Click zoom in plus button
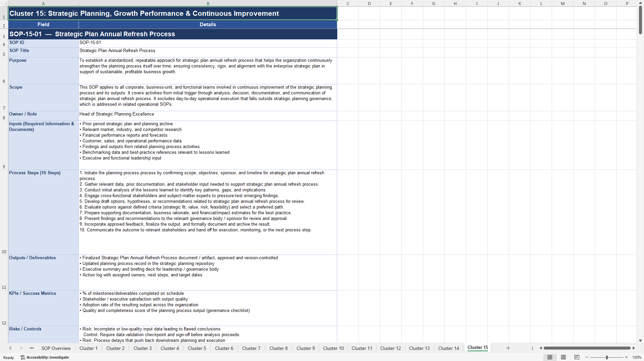The height and width of the screenshot is (361, 644). pyautogui.click(x=626, y=357)
